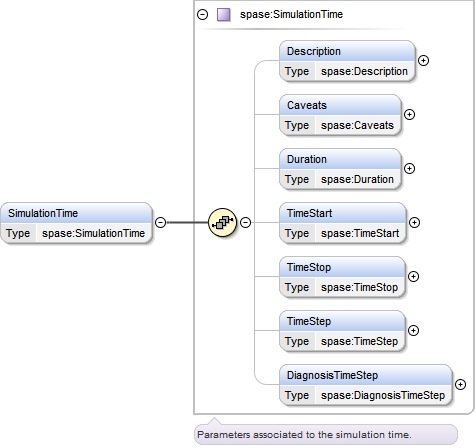The height and width of the screenshot is (448, 476).
Task: Expand the TimeStep element
Action: tap(413, 330)
